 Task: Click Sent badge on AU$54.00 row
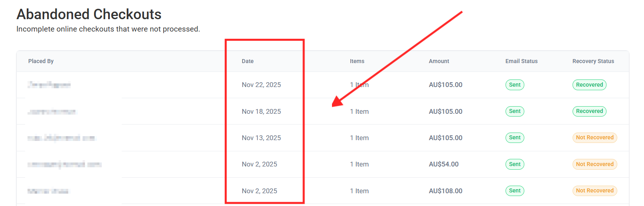[514, 164]
